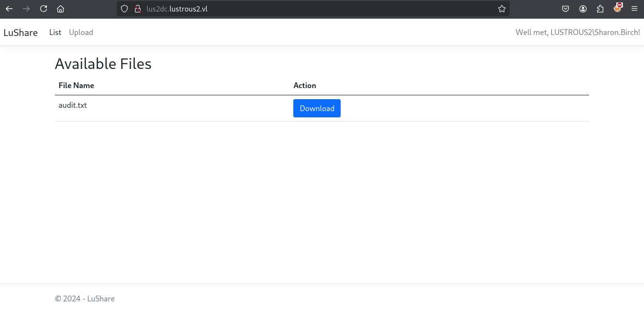Click the forward navigation arrow

[x=26, y=9]
